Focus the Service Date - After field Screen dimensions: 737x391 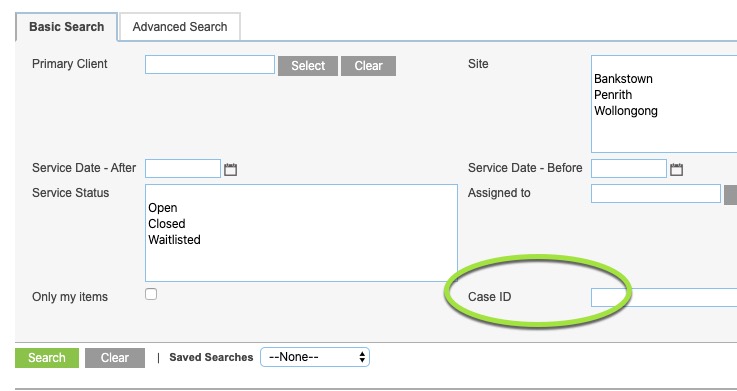[x=183, y=168]
